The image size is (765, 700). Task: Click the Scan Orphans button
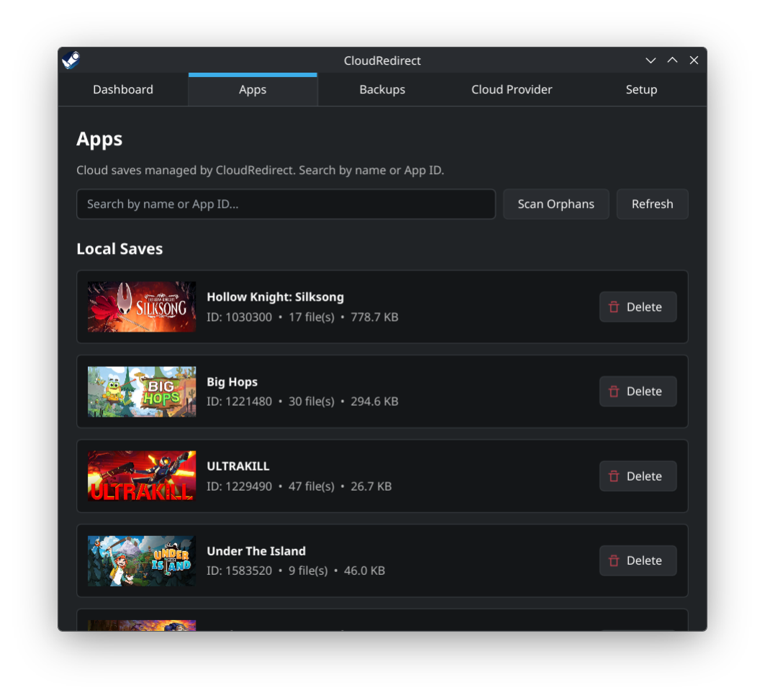(556, 204)
